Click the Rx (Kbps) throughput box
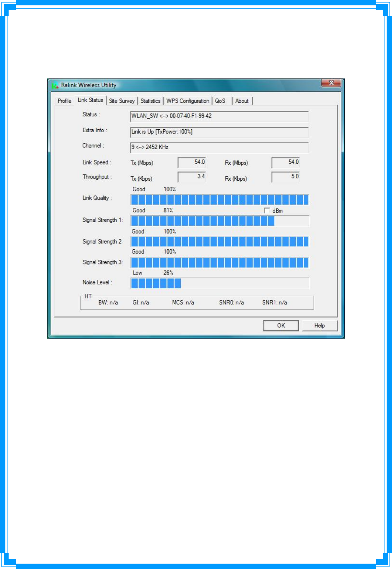Image resolution: width=392 pixels, height=569 pixels. coord(285,177)
